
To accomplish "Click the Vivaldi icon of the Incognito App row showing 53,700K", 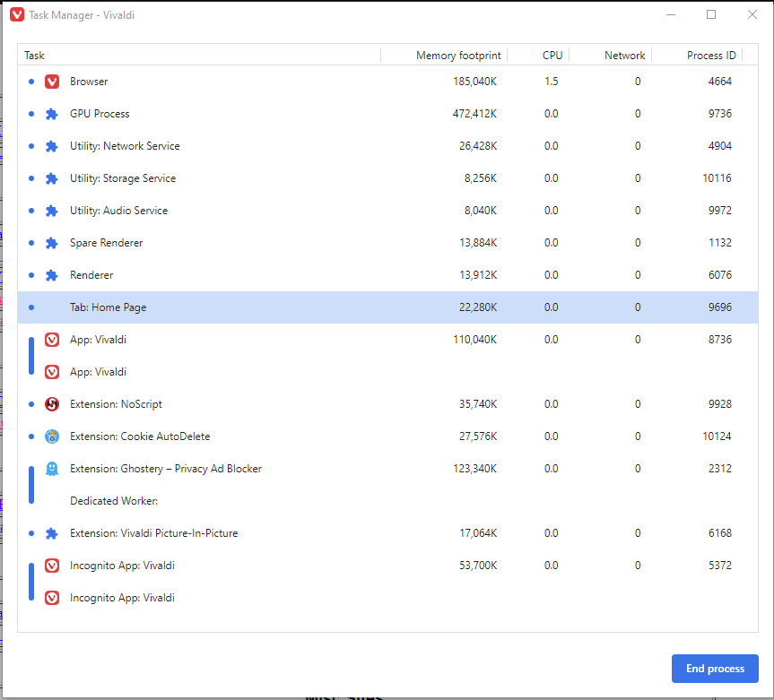I will click(x=52, y=566).
